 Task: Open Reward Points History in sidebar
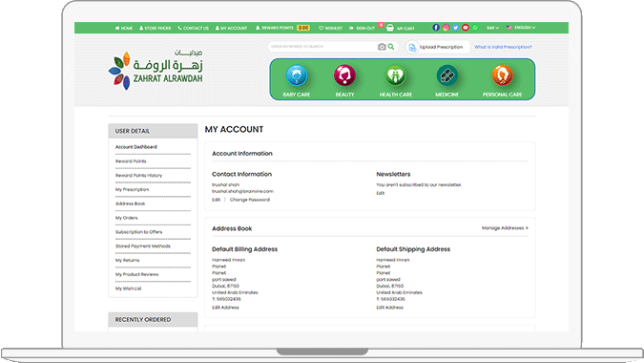pyautogui.click(x=139, y=175)
